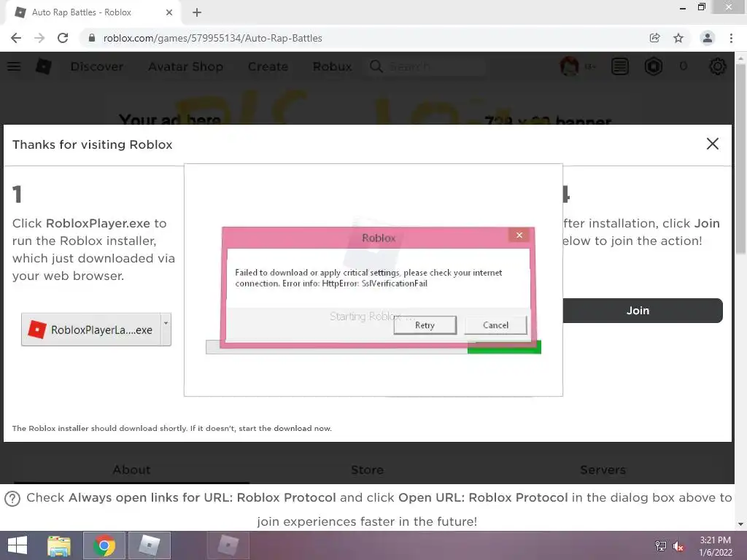Go back in browser
747x560 pixels.
16,38
